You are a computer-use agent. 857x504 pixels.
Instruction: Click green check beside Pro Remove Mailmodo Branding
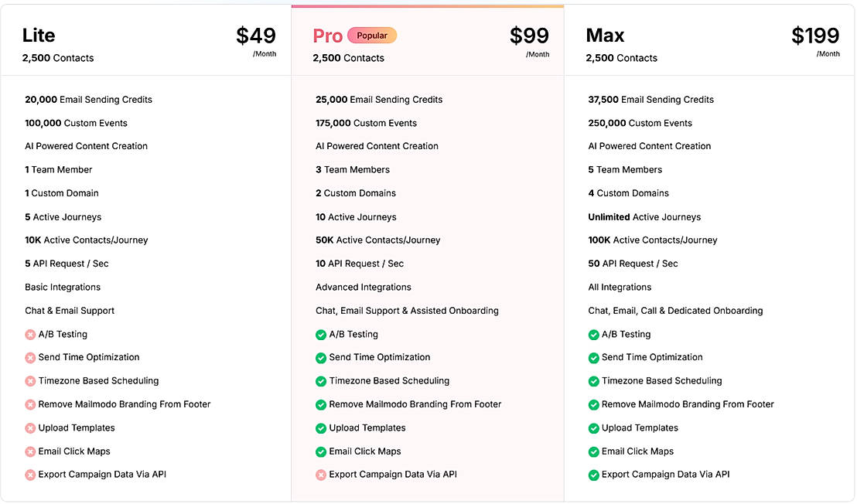click(321, 404)
